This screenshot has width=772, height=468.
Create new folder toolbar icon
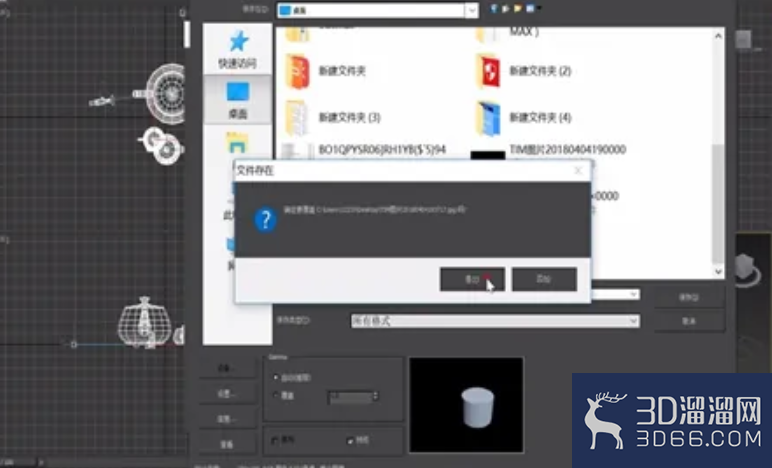[x=518, y=8]
